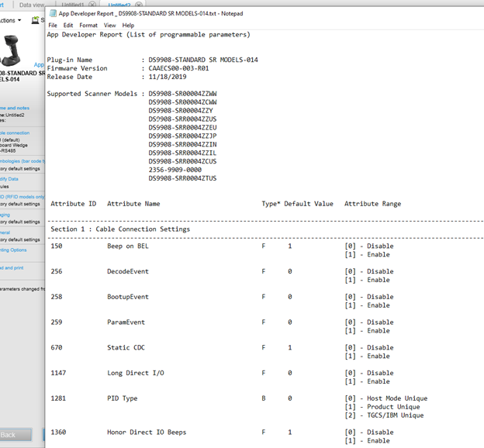Click the 'Attribute Name' column header text
Screen dimensions: 484x448
pyautogui.click(x=133, y=204)
